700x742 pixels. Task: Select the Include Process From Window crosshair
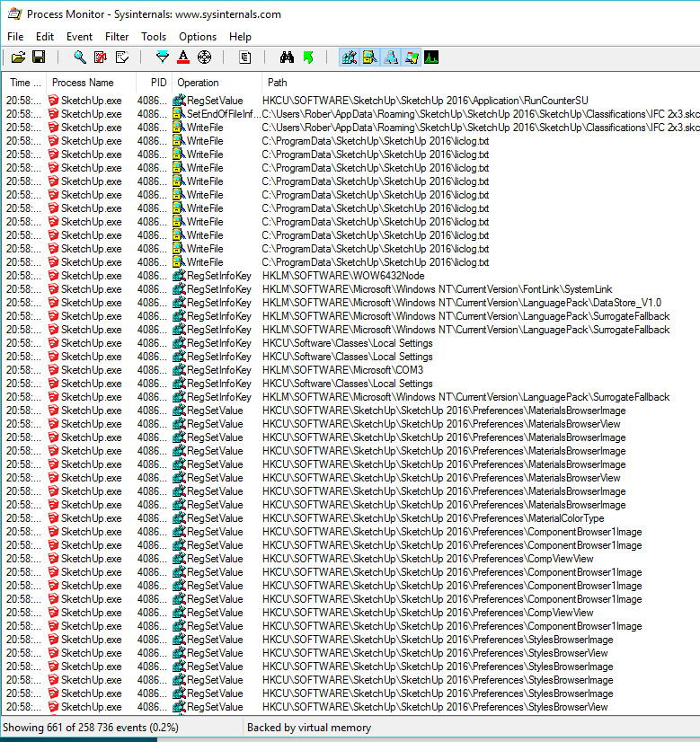click(x=204, y=57)
